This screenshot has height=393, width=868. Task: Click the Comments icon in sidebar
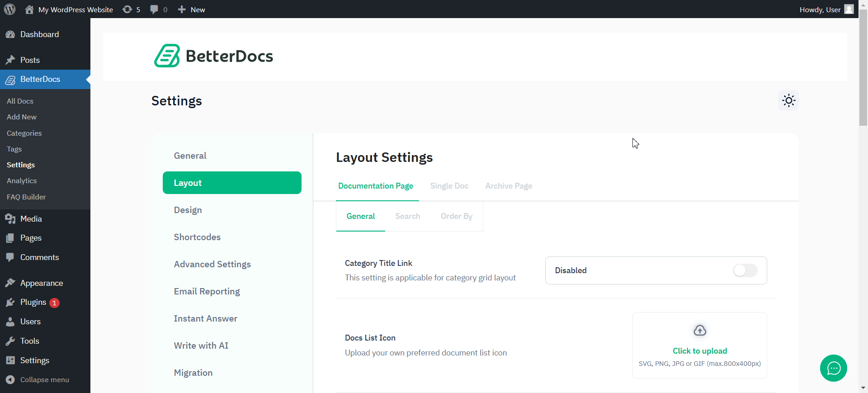[10, 257]
